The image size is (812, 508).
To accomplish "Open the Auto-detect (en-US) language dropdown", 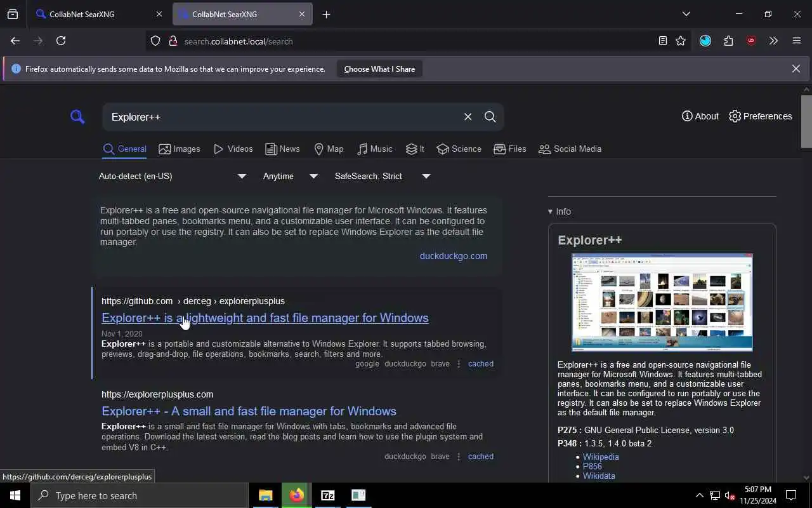I will (x=172, y=176).
